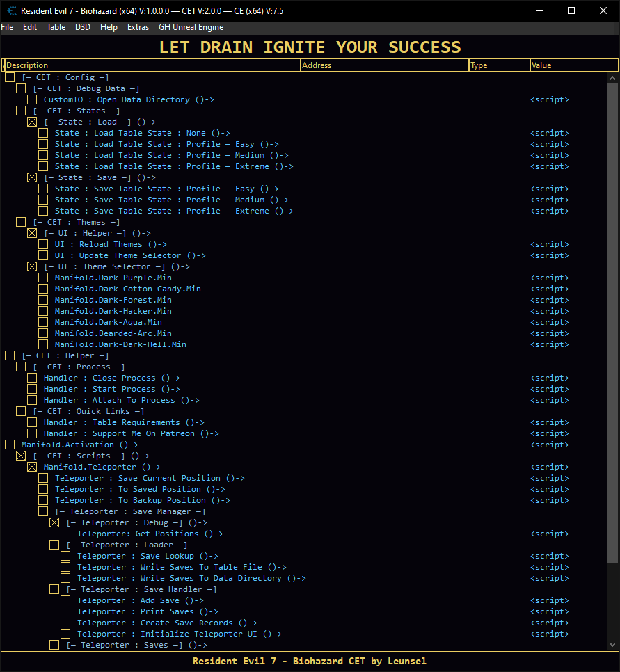620x672 pixels.
Task: Collapse the State : Save group checkbox
Action: pos(32,177)
